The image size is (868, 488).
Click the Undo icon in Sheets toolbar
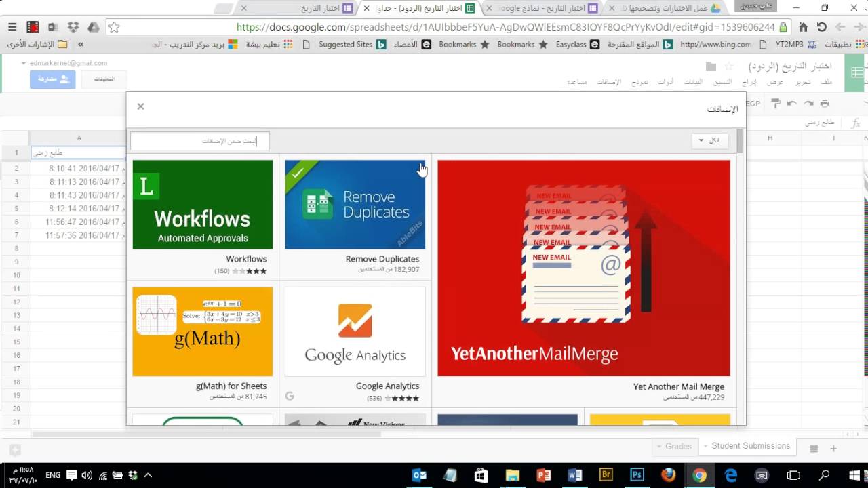(791, 104)
